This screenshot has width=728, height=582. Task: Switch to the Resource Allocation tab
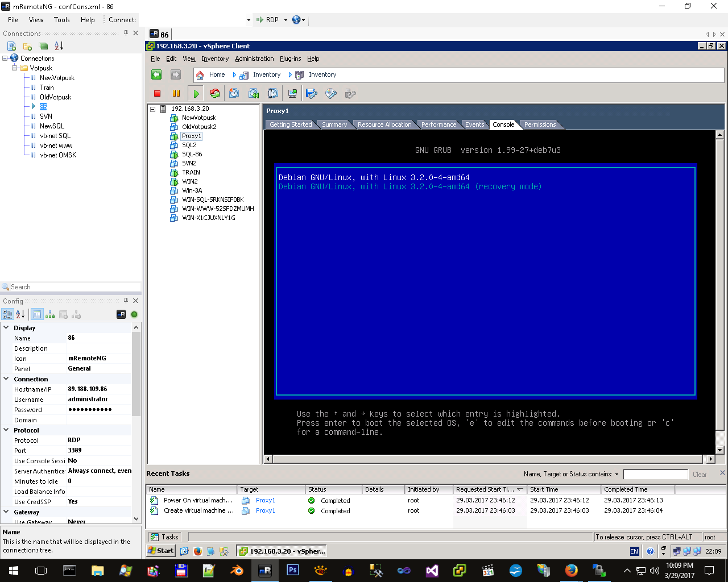tap(384, 124)
